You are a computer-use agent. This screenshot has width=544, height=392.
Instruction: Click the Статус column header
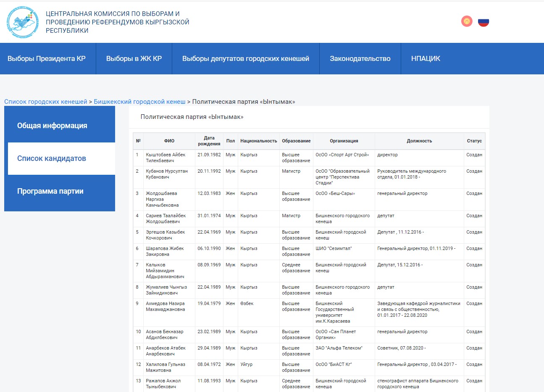pos(474,141)
